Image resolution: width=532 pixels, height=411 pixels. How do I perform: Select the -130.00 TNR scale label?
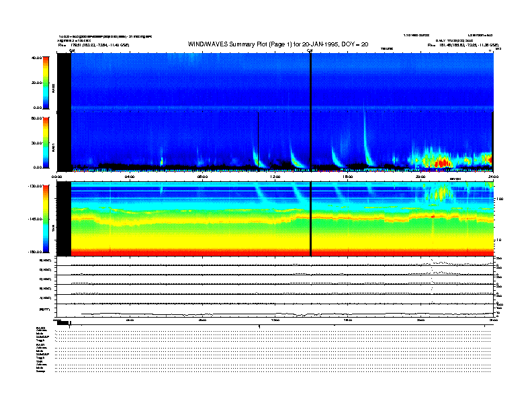(x=35, y=186)
